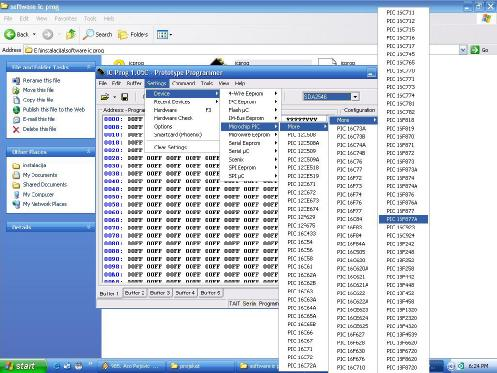The width and height of the screenshot is (497, 373).
Task: Click Publish this file to the Web
Action: pyautogui.click(x=54, y=109)
